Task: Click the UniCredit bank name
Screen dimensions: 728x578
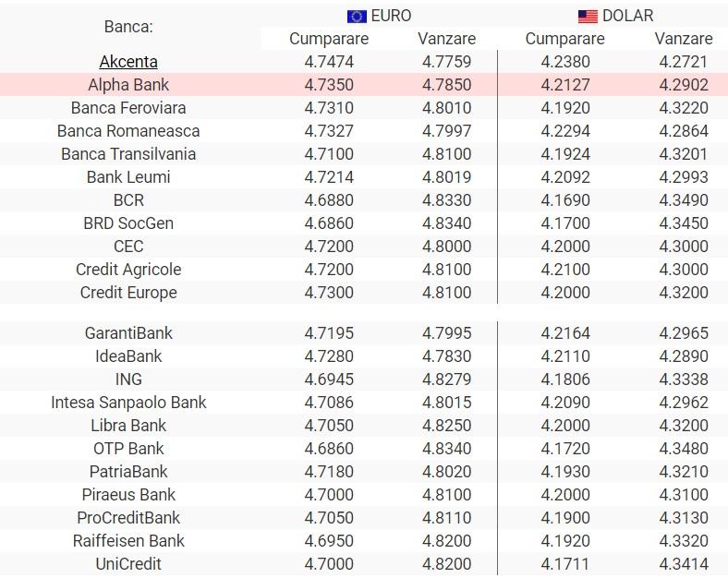Action: (x=128, y=564)
